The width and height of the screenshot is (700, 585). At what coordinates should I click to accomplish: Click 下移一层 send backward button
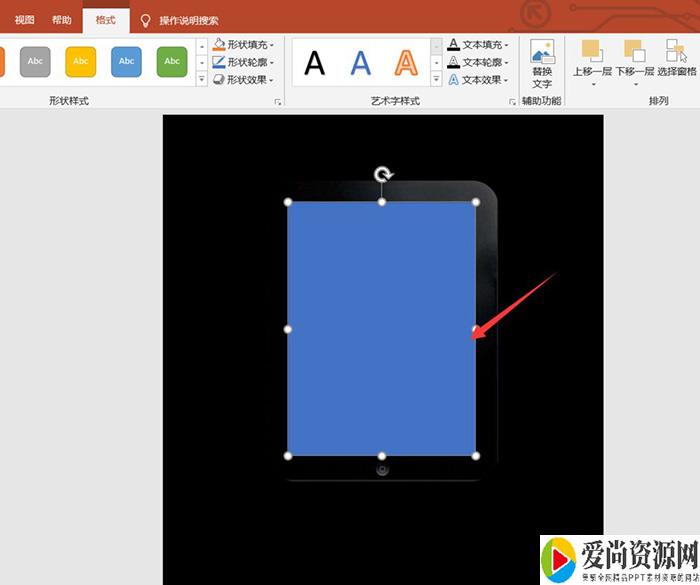pyautogui.click(x=634, y=58)
